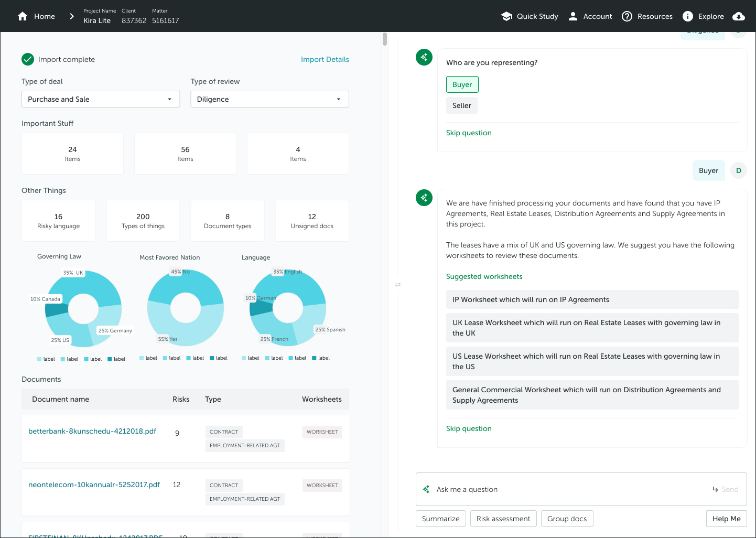Open the 200 Types of things card

(x=143, y=221)
